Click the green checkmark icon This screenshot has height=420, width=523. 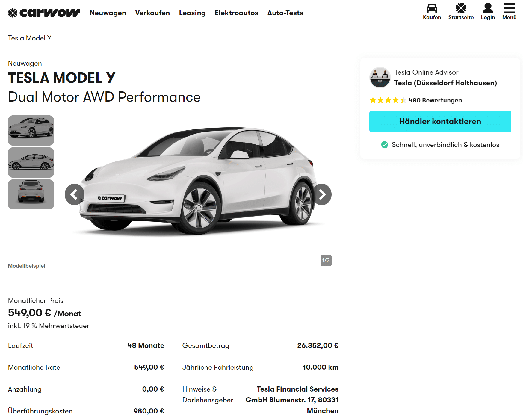[x=385, y=145]
